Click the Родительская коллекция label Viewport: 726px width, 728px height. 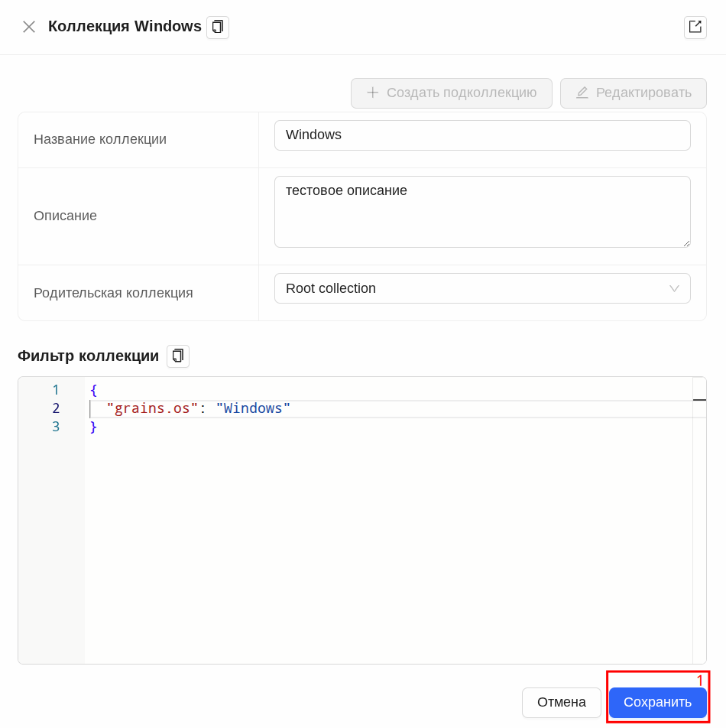click(x=113, y=293)
